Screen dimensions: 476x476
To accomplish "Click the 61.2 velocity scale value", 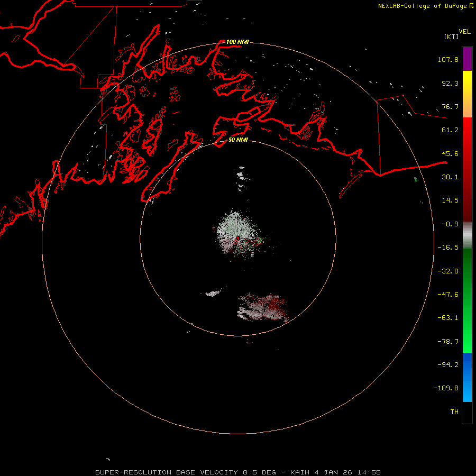I will coord(450,130).
